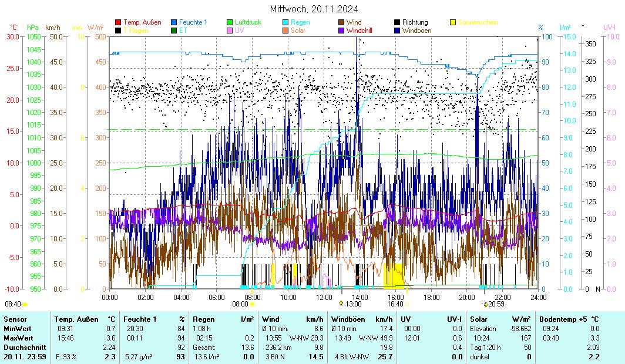Click the dark blue Windböen legend square
The width and height of the screenshot is (625, 364).
(x=397, y=30)
